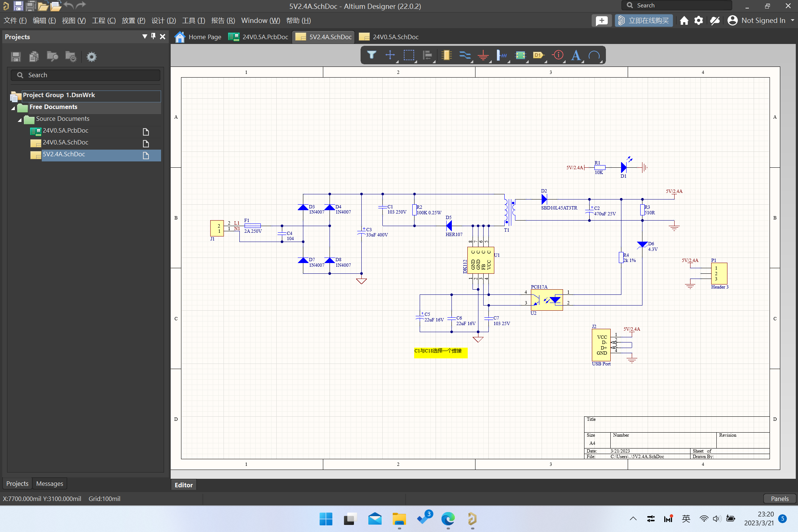Click the Editor tab below schematic
The image size is (798, 532).
click(184, 485)
